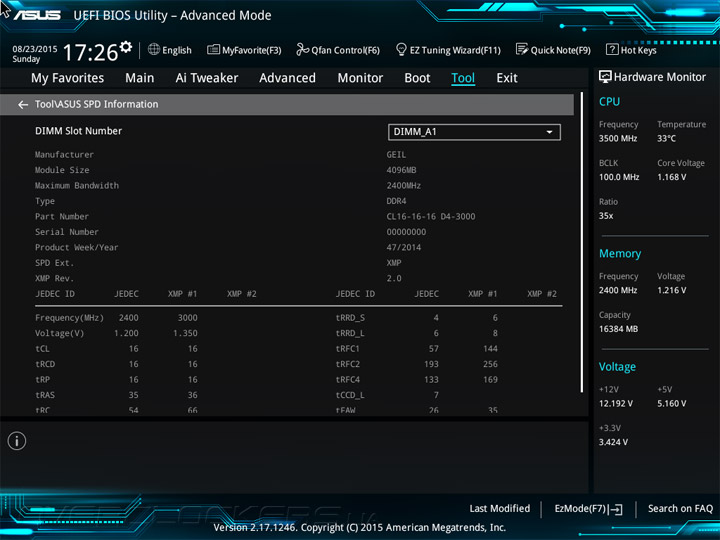This screenshot has width=720, height=540.
Task: Click Search on FAQ
Action: pos(680,509)
